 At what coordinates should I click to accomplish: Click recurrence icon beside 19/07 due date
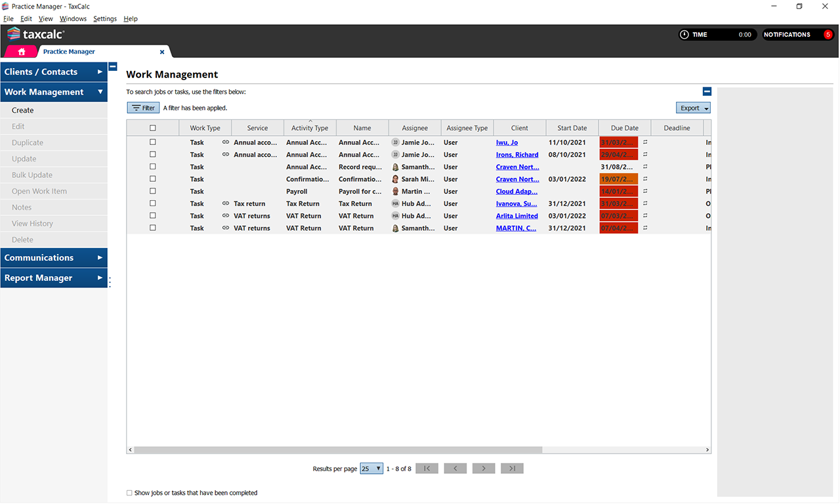[645, 179]
